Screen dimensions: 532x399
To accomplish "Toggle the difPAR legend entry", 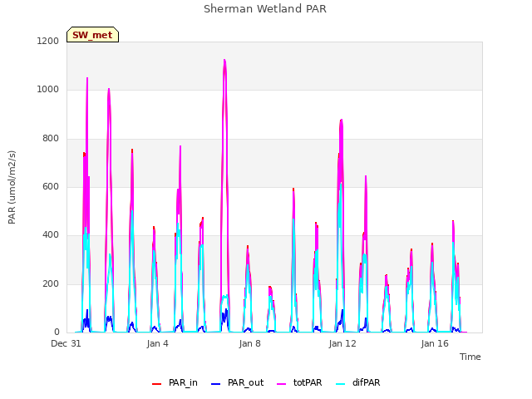I will [x=358, y=383].
